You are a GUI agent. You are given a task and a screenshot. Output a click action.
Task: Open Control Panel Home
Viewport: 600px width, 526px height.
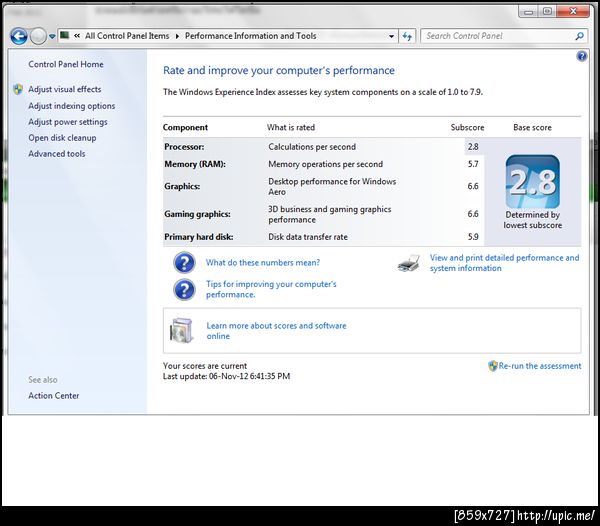pyautogui.click(x=66, y=64)
